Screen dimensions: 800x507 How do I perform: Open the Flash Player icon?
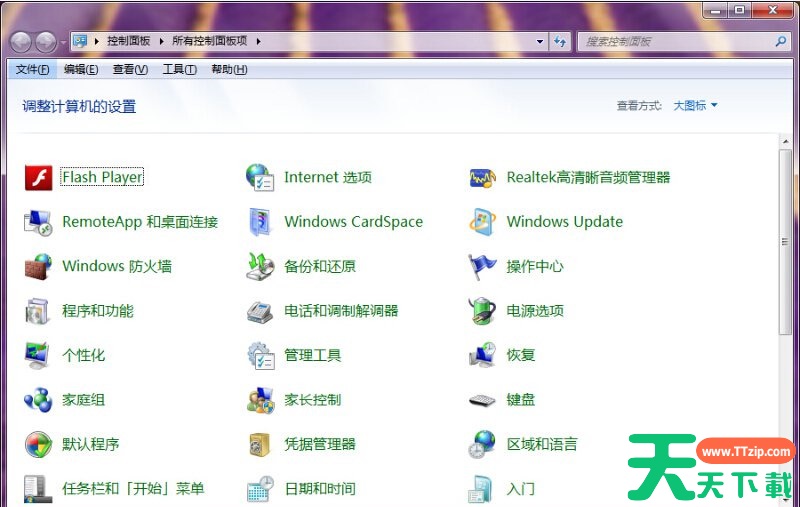tap(38, 178)
